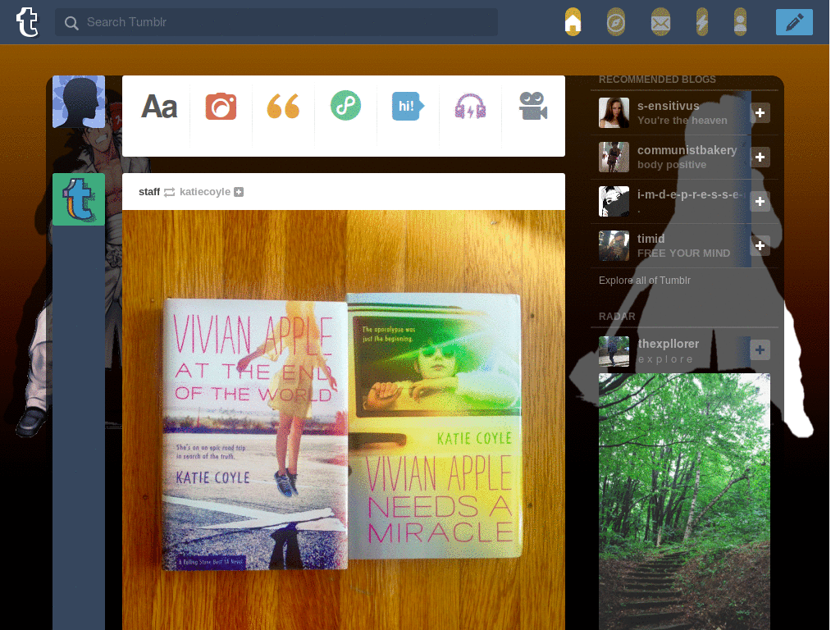Click 'FREE YOUR MIND' blog description

coord(683,253)
